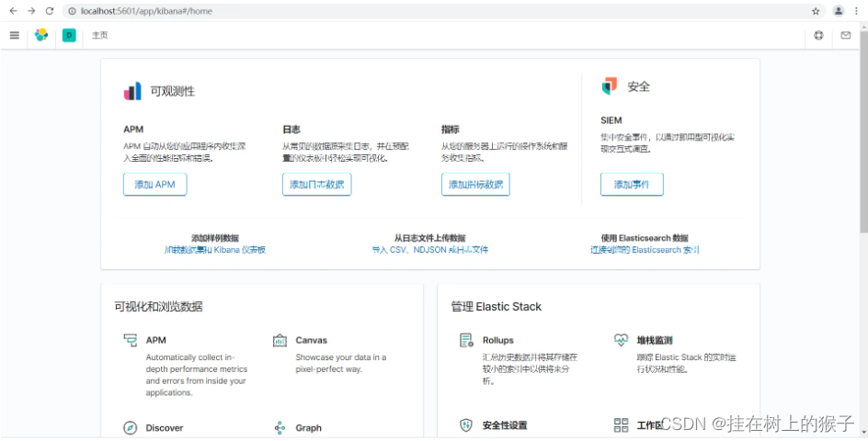Viewport: 868px width, 441px height.
Task: Click the site information icon in address bar
Action: coord(72,11)
